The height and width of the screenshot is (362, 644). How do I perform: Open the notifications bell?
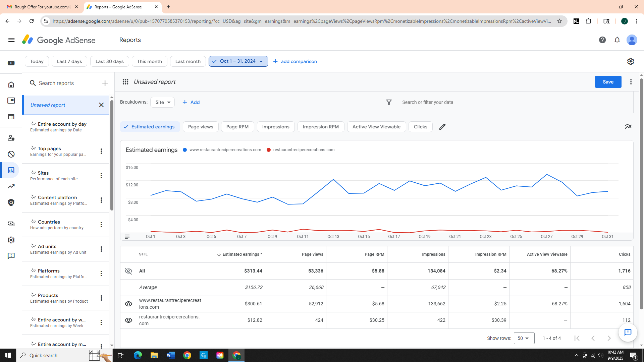[x=617, y=40]
